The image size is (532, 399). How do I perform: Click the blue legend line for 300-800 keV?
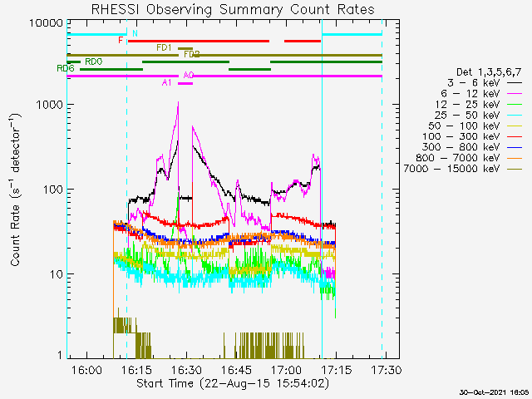pos(515,147)
